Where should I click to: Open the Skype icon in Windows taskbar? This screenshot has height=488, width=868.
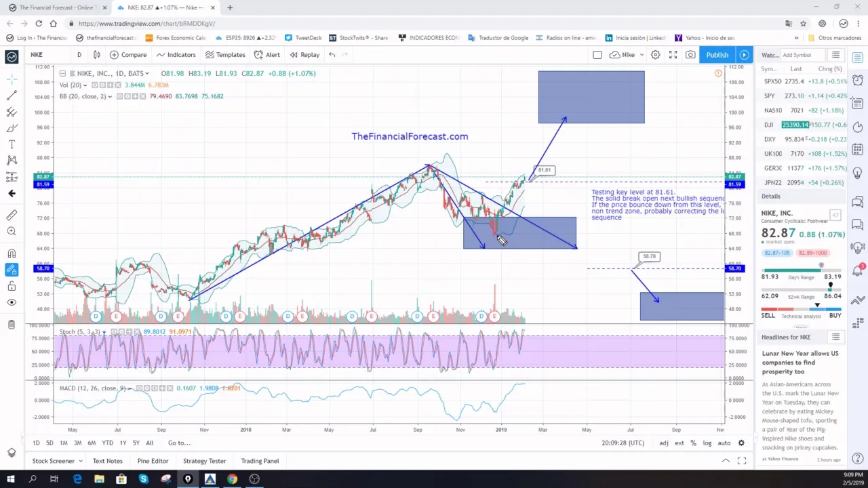tap(144, 479)
